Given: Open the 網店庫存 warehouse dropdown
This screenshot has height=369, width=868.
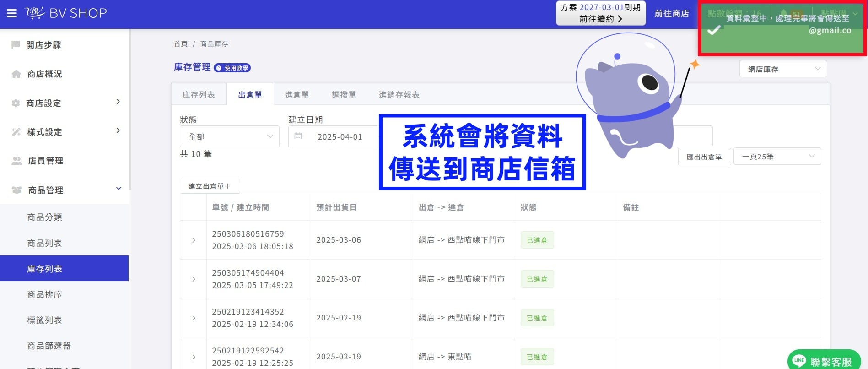Looking at the screenshot, I should pyautogui.click(x=783, y=69).
